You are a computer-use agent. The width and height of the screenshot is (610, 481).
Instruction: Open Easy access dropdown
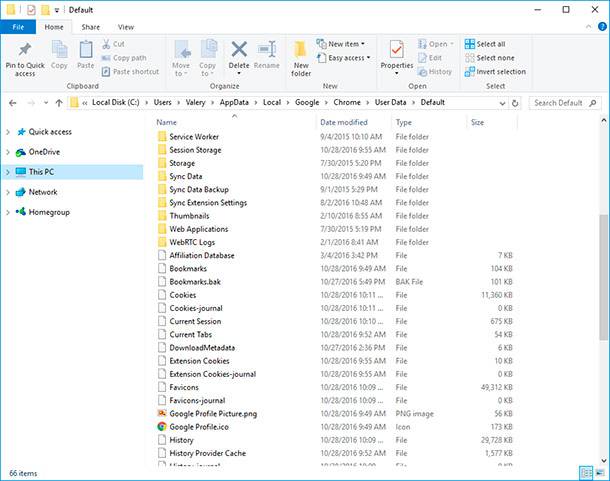[x=344, y=58]
